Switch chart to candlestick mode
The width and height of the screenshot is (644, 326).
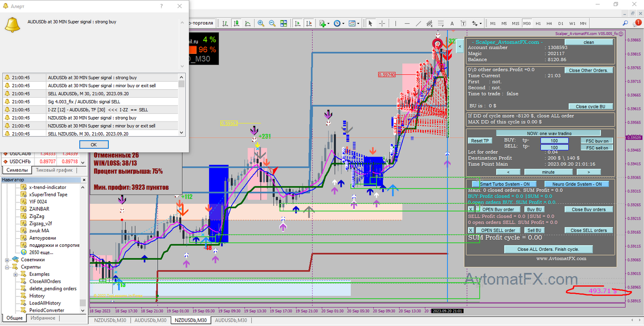pyautogui.click(x=236, y=23)
